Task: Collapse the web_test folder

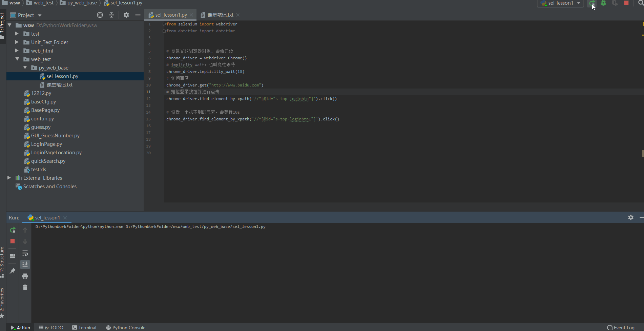Action: click(x=17, y=59)
